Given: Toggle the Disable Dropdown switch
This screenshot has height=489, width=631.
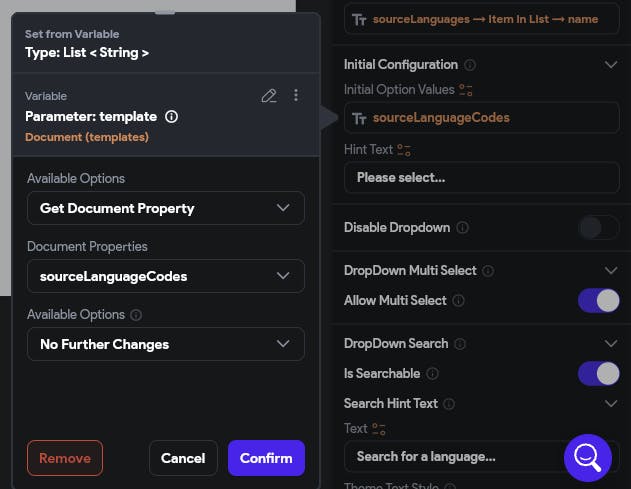Looking at the screenshot, I should coord(598,228).
